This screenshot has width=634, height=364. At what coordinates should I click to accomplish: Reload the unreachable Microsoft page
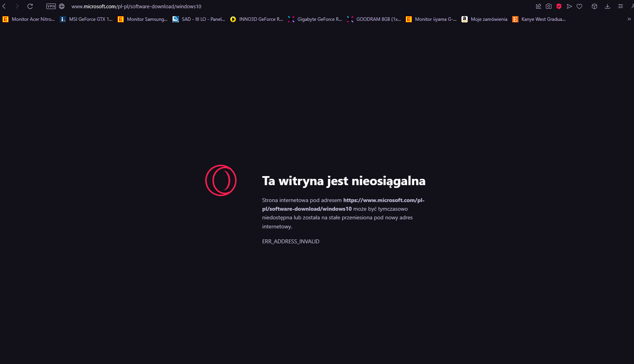click(x=30, y=6)
